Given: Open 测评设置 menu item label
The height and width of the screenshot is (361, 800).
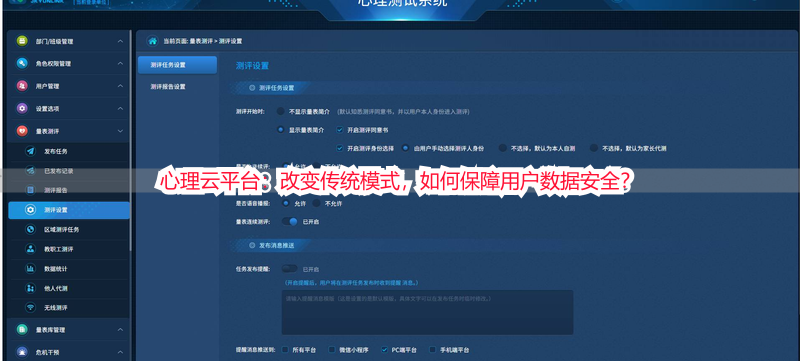Looking at the screenshot, I should pos(56,210).
